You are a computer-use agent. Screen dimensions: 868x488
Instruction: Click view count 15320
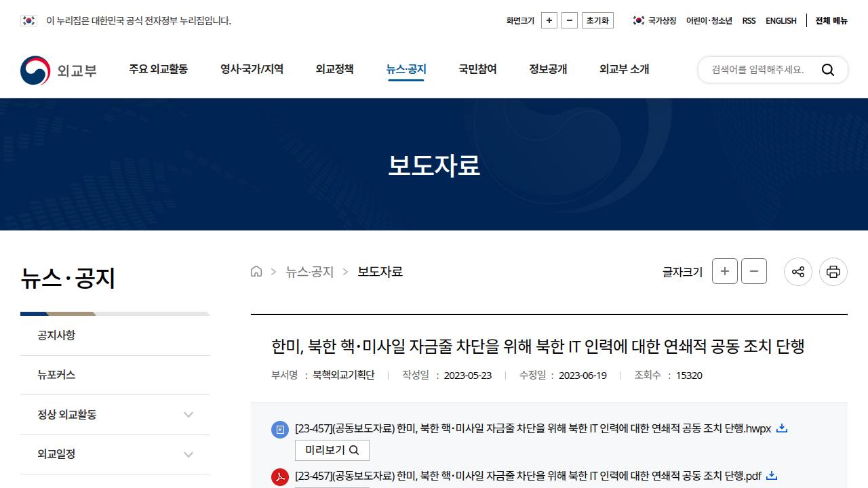pos(689,375)
